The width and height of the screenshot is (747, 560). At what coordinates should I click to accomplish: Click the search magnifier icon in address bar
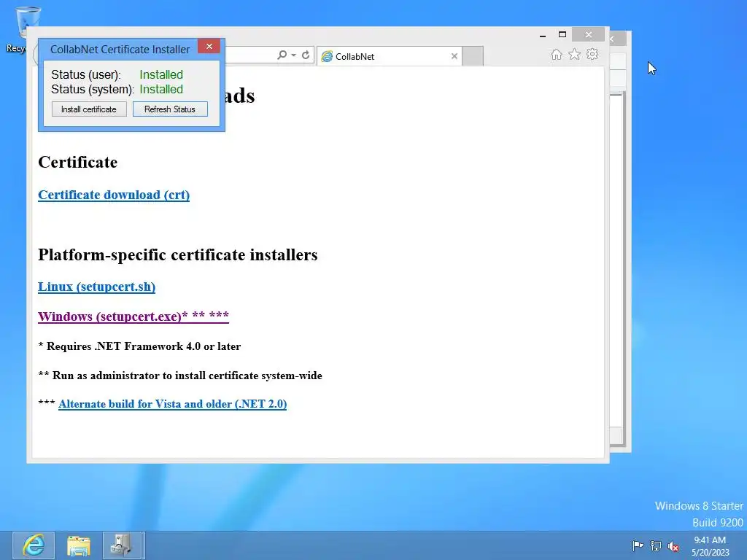[x=282, y=55]
